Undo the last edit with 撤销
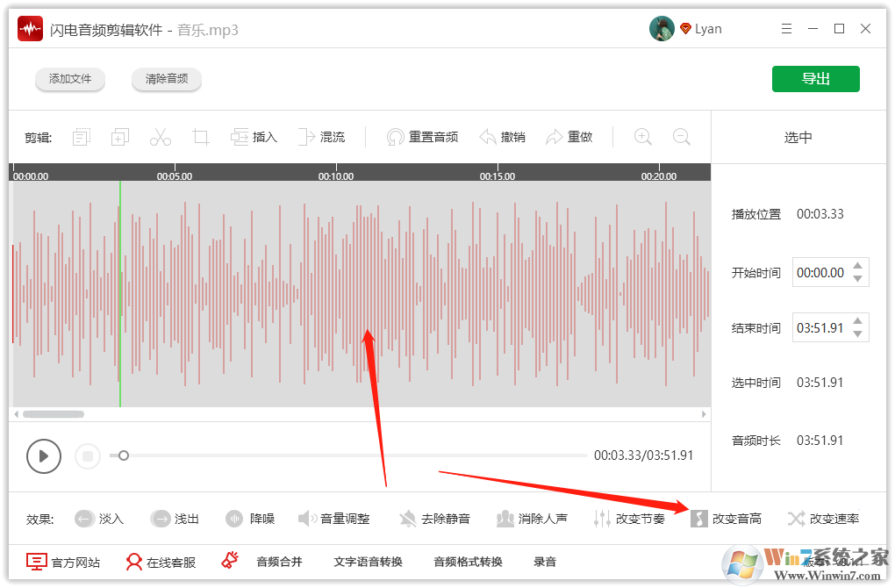 tap(503, 136)
